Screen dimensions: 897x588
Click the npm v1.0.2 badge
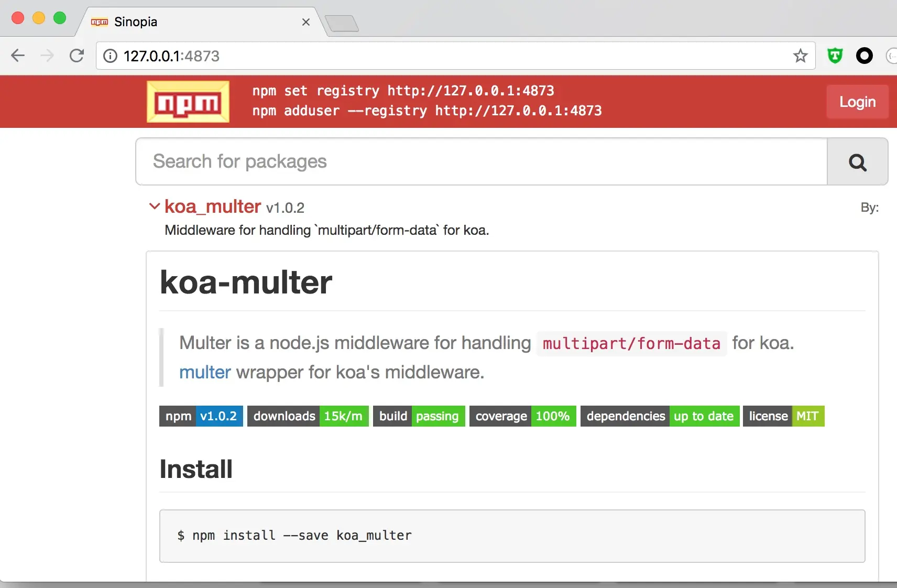coord(201,416)
